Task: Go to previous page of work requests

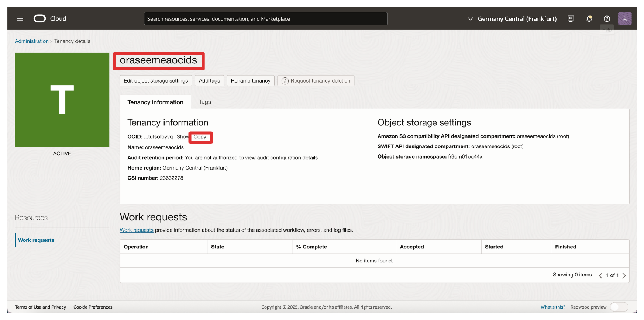Action: tap(600, 275)
